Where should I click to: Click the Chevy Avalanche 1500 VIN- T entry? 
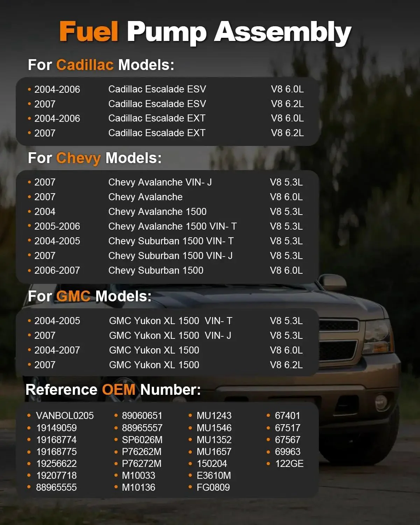point(165,226)
